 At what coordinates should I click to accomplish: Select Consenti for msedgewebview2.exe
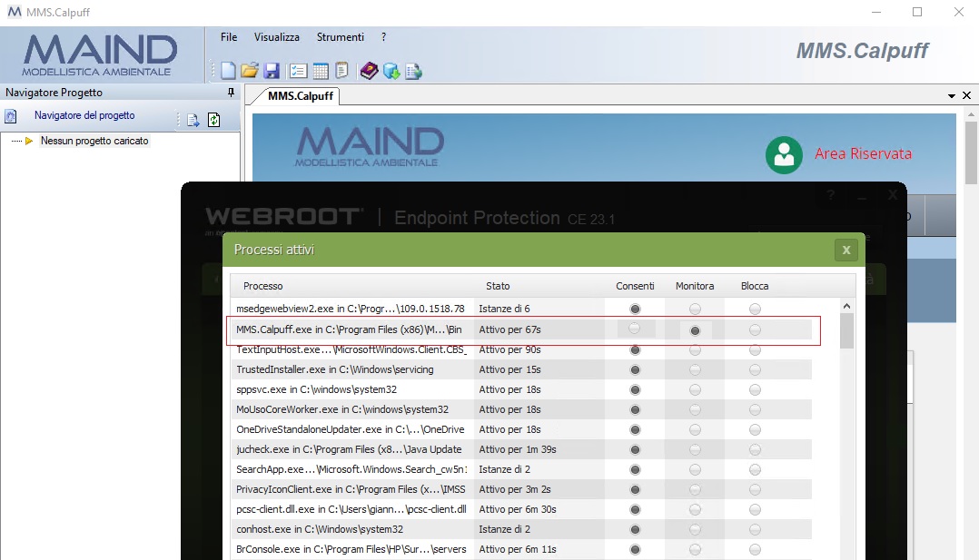(x=635, y=309)
